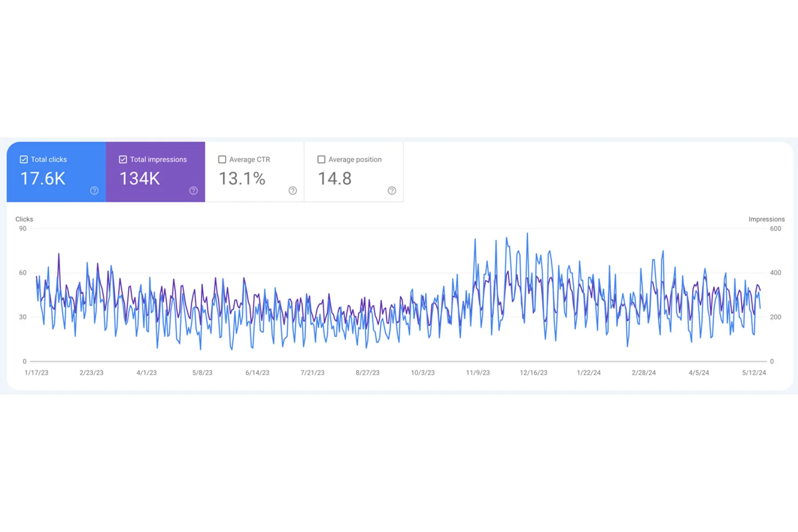Screen dimensions: 798x532
Task: Click the 17.6K total clicks value
Action: coord(43,179)
